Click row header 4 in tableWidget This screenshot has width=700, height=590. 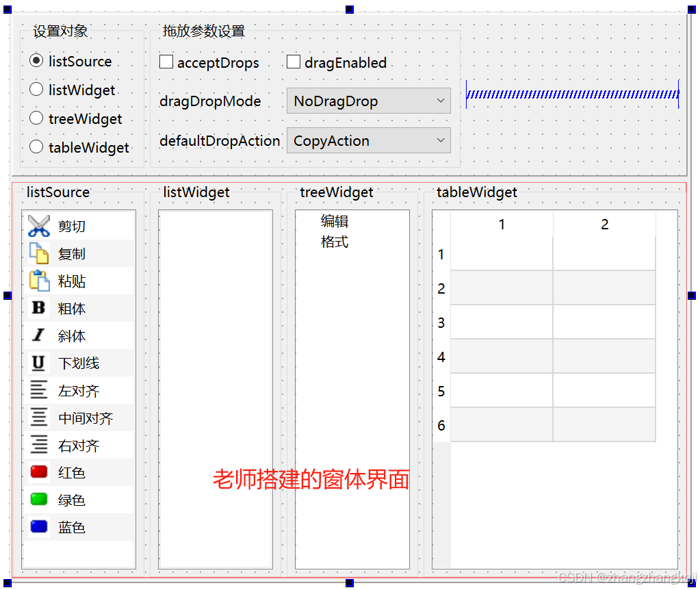pyautogui.click(x=441, y=357)
